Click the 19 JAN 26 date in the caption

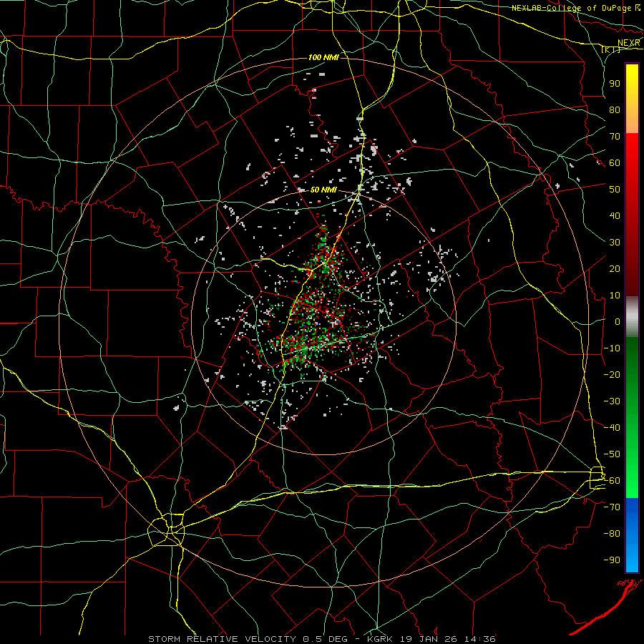pyautogui.click(x=429, y=639)
